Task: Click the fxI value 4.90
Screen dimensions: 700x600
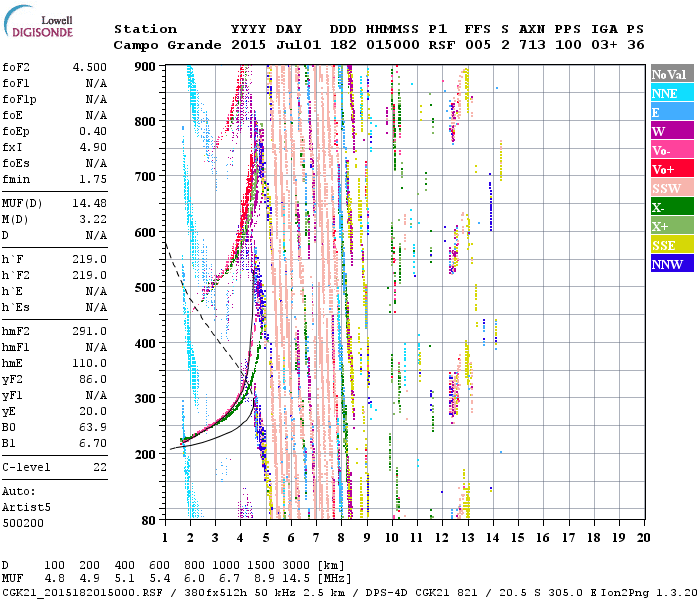Action: click(93, 147)
